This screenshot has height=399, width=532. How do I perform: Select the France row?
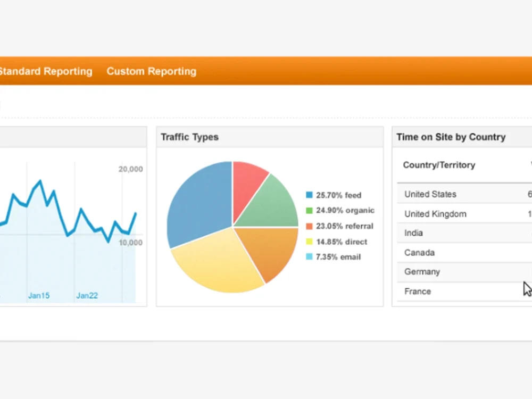pyautogui.click(x=464, y=292)
